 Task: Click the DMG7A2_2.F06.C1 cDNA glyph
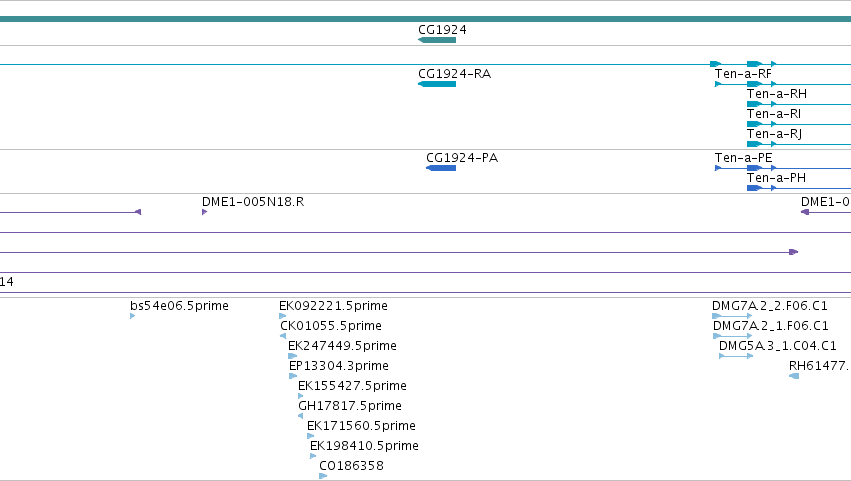(x=732, y=316)
